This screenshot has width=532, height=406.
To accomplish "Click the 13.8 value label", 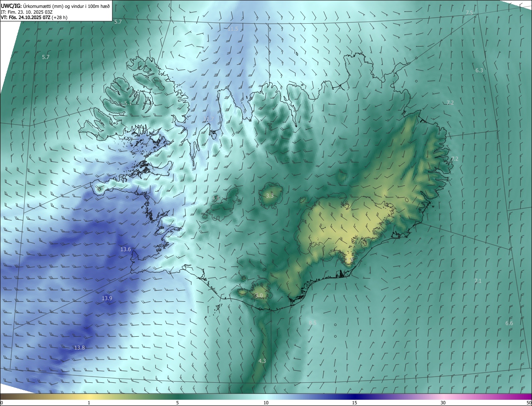I will (x=79, y=348).
